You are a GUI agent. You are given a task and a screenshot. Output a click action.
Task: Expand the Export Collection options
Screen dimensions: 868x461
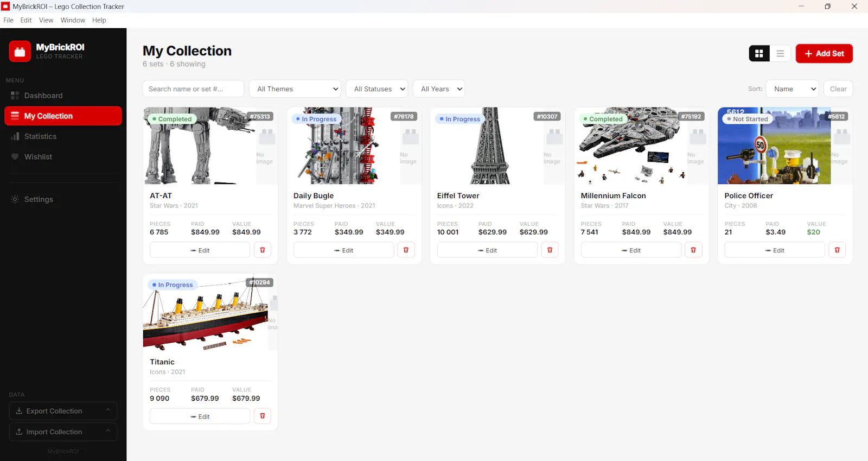108,411
